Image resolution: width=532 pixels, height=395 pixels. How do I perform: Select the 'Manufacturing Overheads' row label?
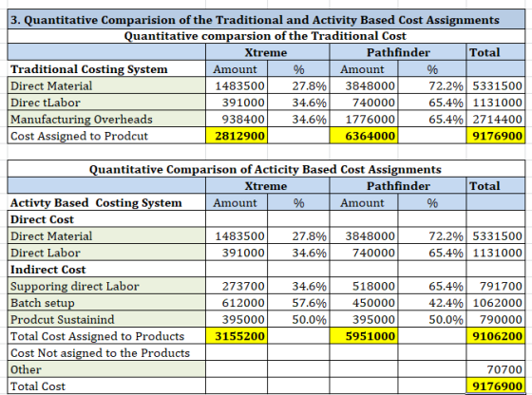(x=106, y=119)
